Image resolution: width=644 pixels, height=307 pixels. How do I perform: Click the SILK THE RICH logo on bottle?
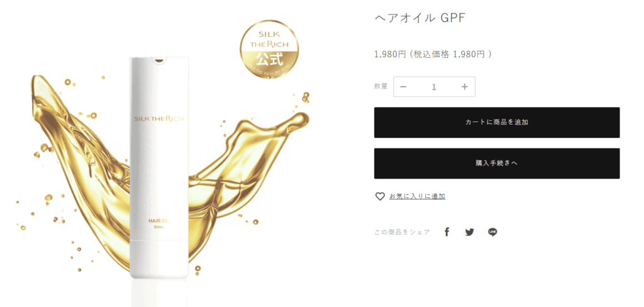(x=159, y=119)
